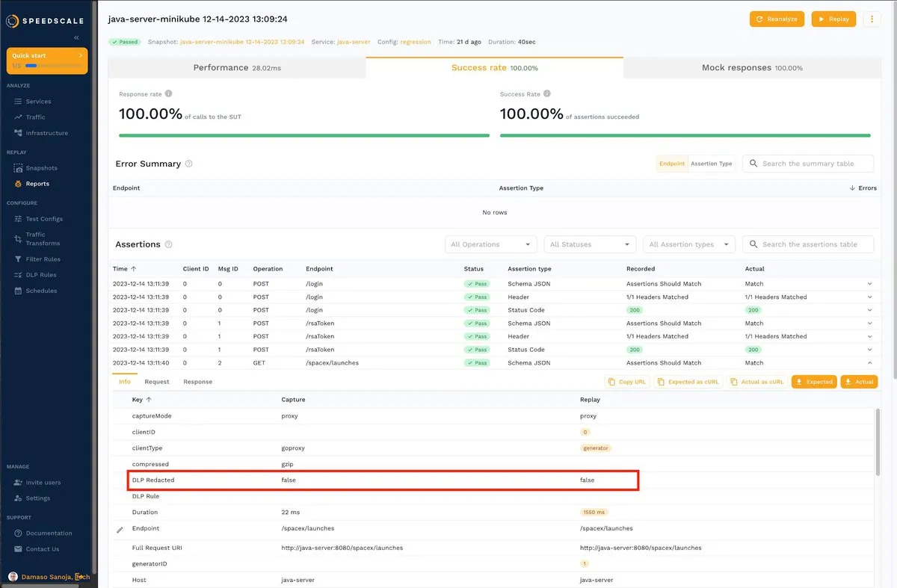Click the pencil edit icon beside Endpoint
This screenshot has height=588, width=897.
click(x=120, y=530)
